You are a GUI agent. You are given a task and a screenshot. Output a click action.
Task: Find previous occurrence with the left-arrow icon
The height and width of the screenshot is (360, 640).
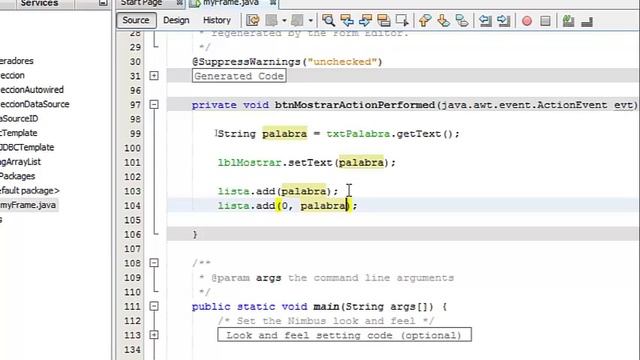tap(347, 20)
